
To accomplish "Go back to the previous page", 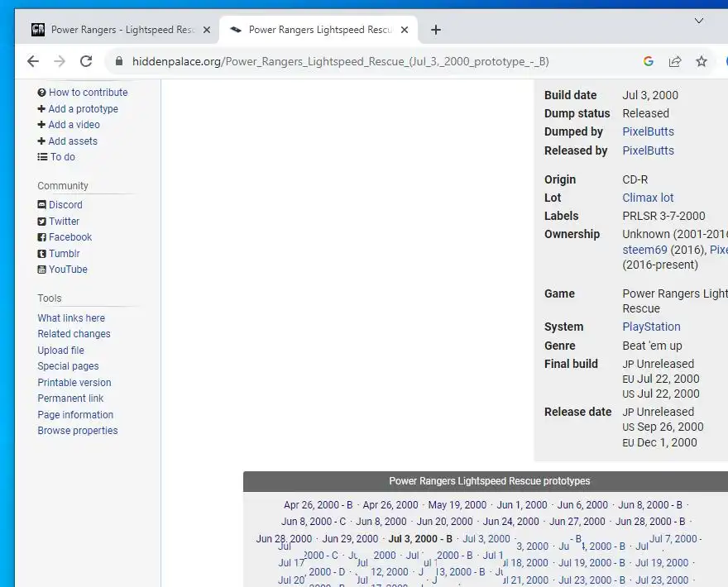I will (33, 61).
